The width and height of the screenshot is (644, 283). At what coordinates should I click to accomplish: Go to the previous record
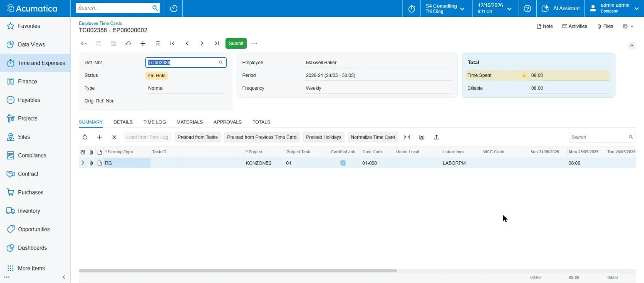(x=187, y=43)
